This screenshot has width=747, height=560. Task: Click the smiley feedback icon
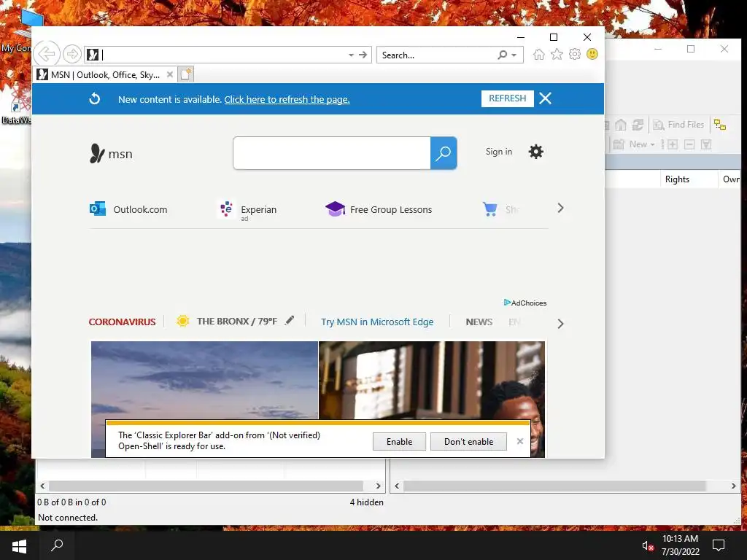coord(592,54)
